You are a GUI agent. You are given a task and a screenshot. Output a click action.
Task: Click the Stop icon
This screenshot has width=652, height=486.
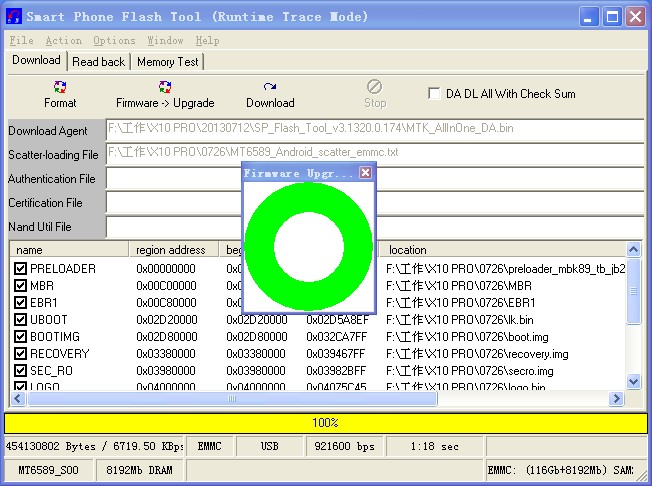coord(375,88)
